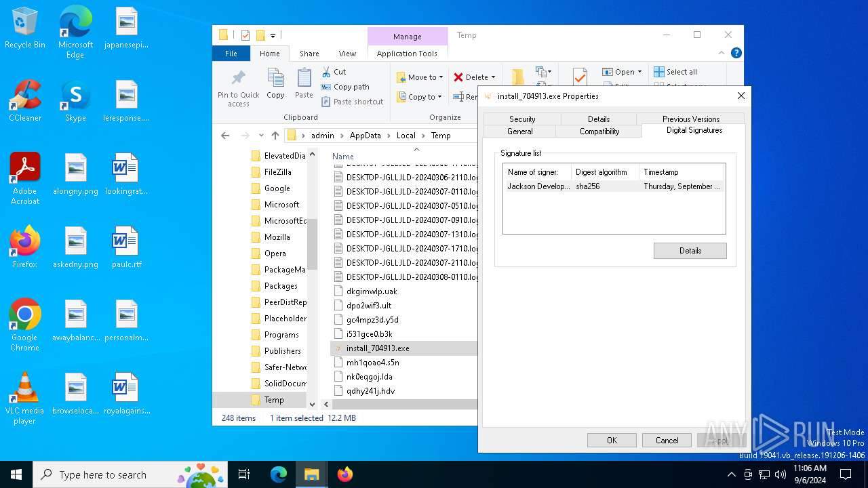Select Google Chrome desktop icon
868x488 pixels.
tap(25, 325)
